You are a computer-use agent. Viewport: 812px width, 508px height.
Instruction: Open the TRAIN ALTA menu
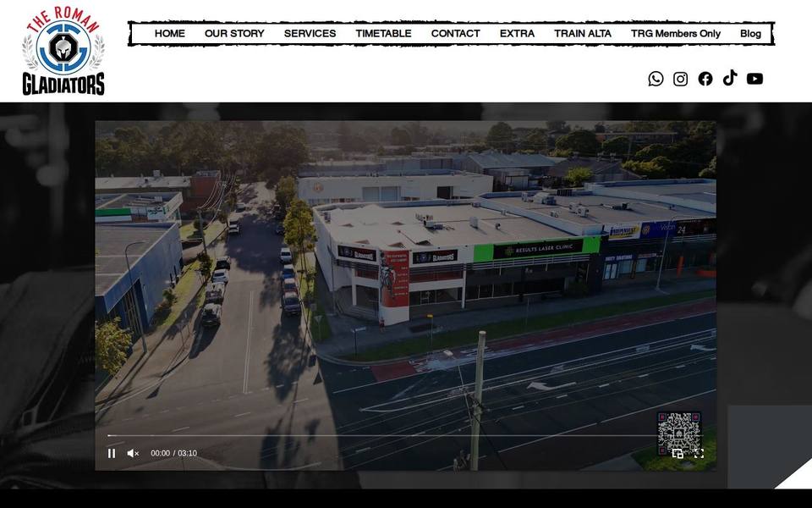click(583, 34)
